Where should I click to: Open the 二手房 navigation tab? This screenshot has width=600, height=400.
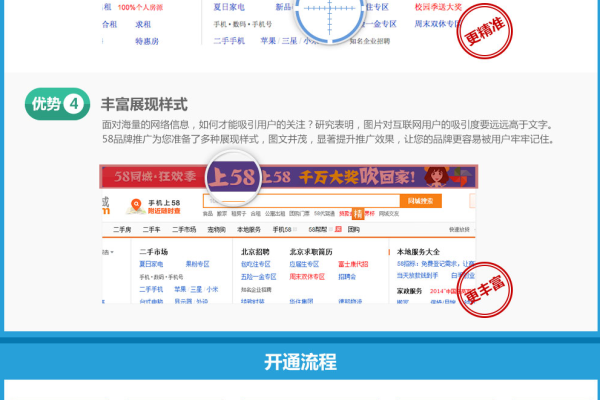click(x=122, y=230)
